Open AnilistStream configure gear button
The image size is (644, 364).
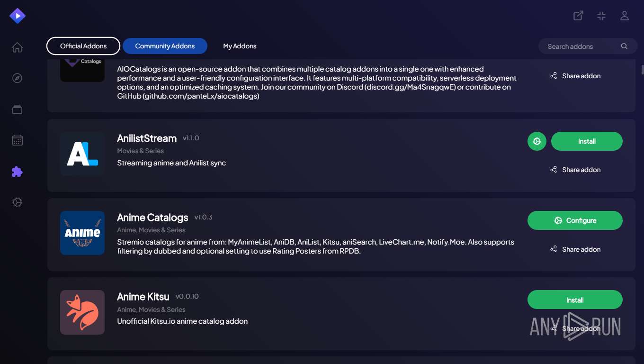coord(537,141)
